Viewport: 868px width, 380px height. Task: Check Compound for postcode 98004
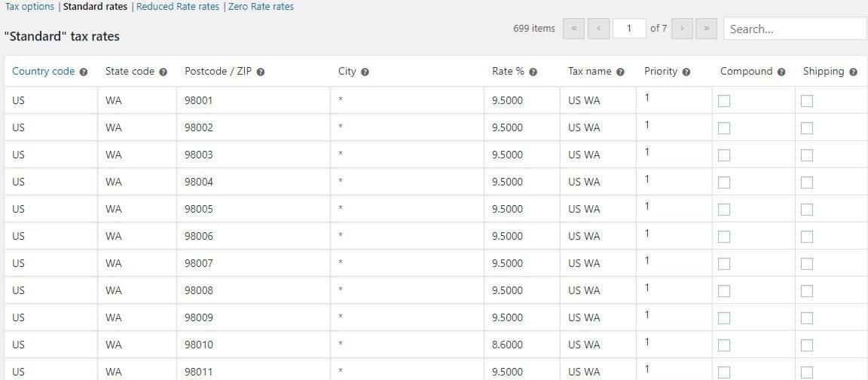click(724, 182)
